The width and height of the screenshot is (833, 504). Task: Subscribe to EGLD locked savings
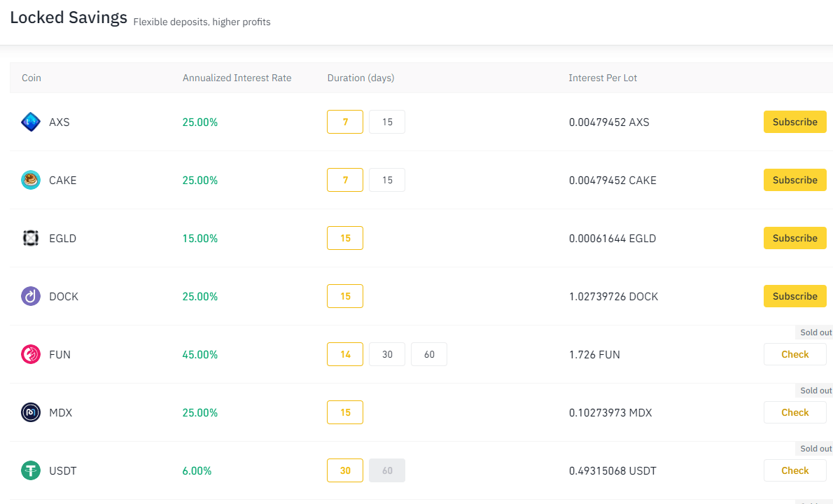click(794, 238)
